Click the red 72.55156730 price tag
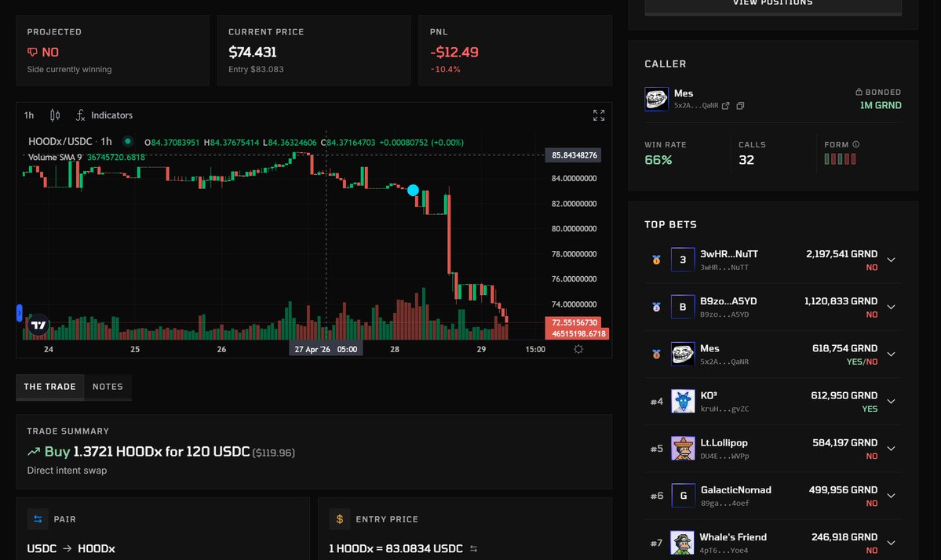Screen dimensions: 941x560 coord(574,322)
